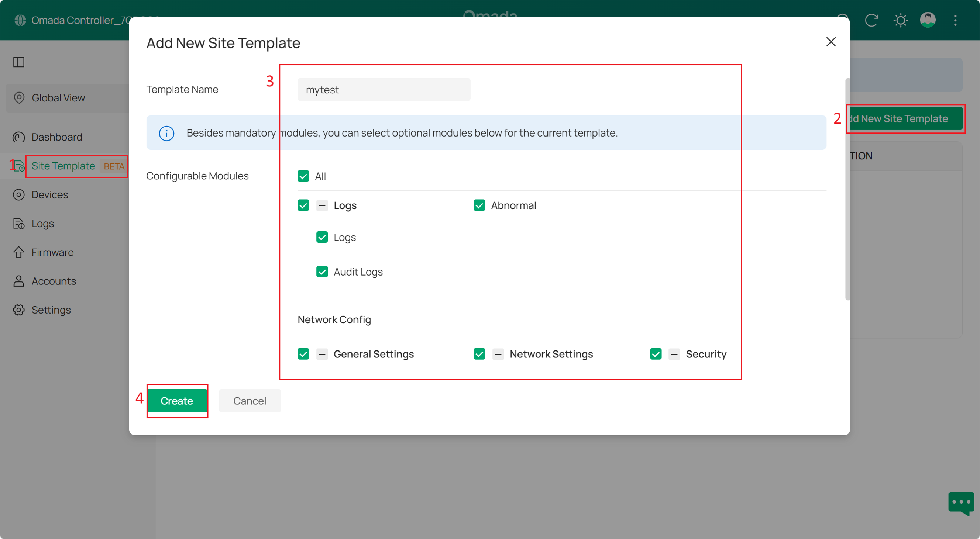Open Accounts in the sidebar
980x539 pixels.
pos(54,281)
